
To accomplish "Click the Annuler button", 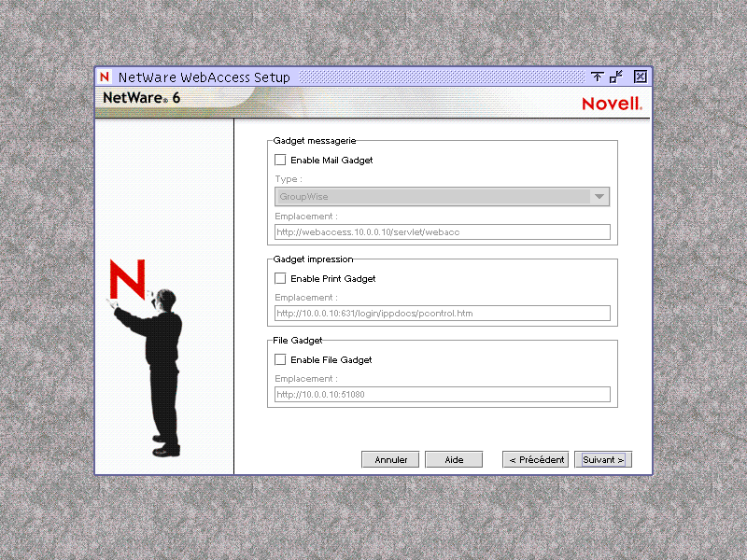I will [390, 459].
